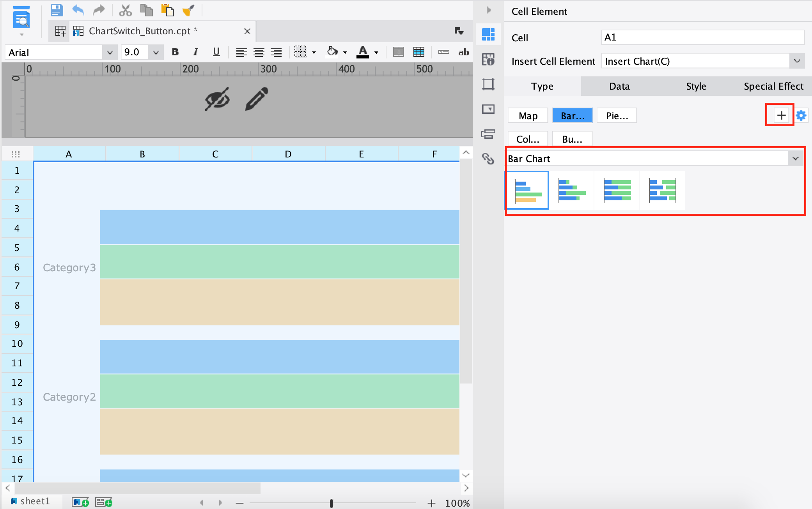Screen dimensions: 812x509
Task: Click the blue gear settings icon
Action: (x=801, y=115)
